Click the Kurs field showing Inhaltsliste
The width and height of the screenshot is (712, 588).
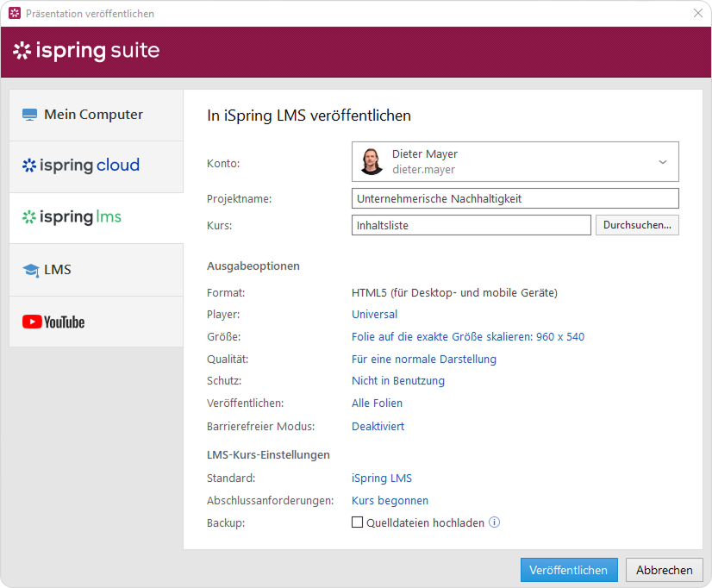(471, 225)
